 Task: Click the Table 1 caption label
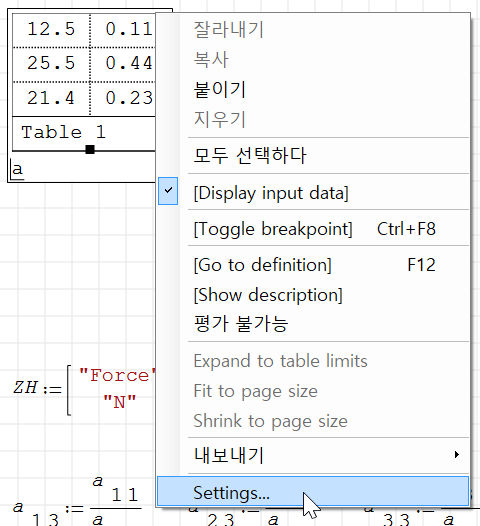tap(64, 132)
